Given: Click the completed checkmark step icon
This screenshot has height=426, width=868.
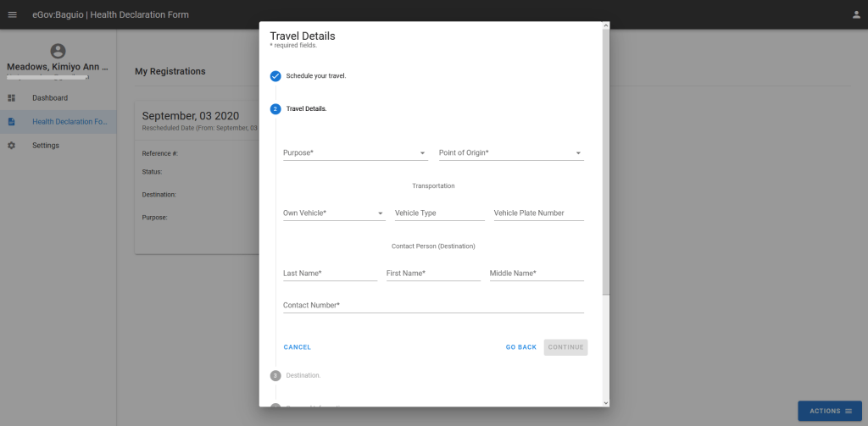Looking at the screenshot, I should (275, 76).
